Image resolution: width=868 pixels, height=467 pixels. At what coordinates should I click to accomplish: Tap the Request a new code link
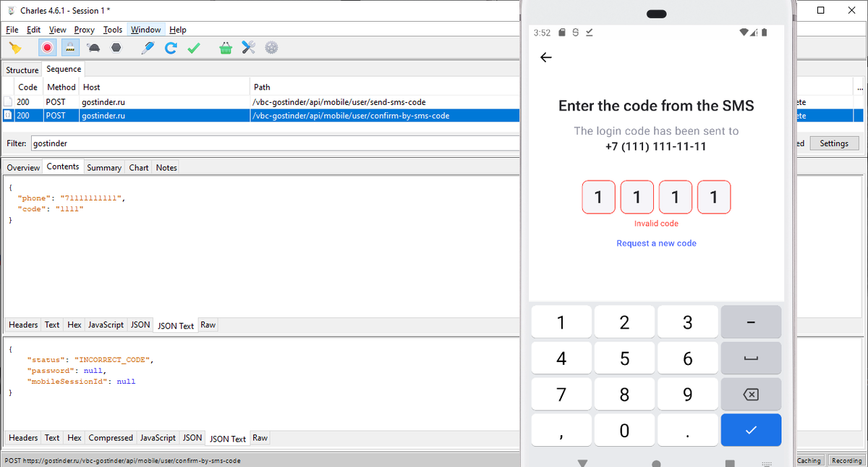coord(656,243)
